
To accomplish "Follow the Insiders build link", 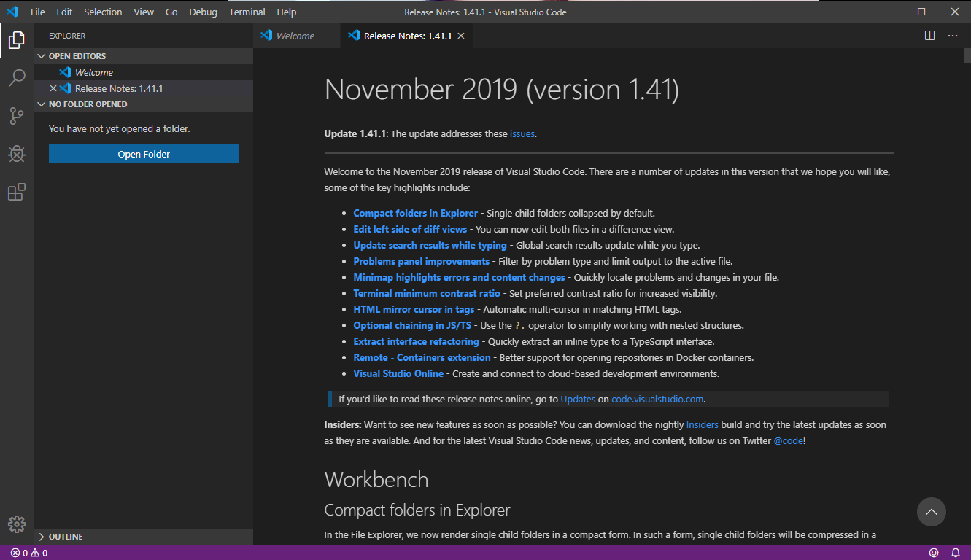I will click(702, 424).
